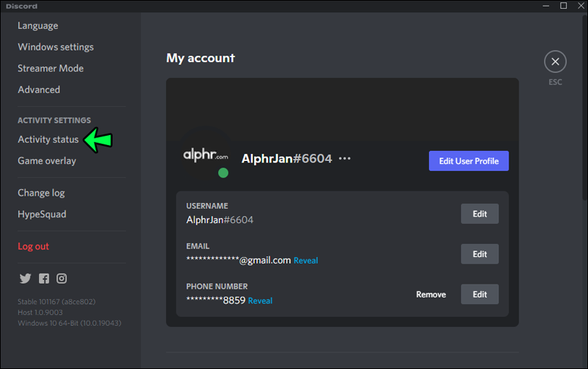Minimize the Discord window
Image resolution: width=588 pixels, height=369 pixels.
(x=546, y=6)
